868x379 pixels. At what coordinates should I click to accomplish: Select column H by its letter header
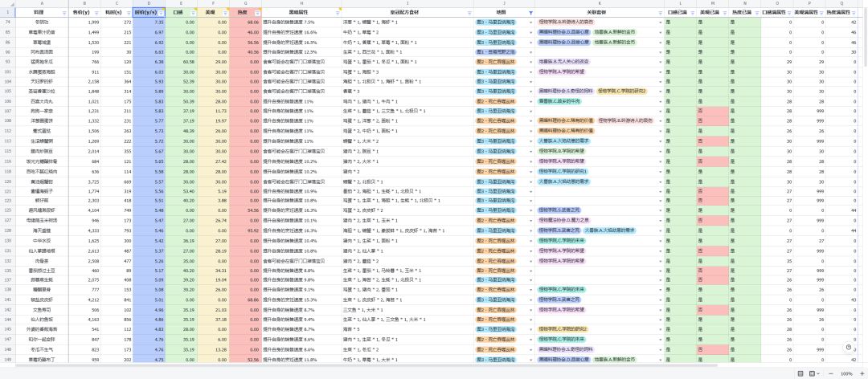(301, 3)
